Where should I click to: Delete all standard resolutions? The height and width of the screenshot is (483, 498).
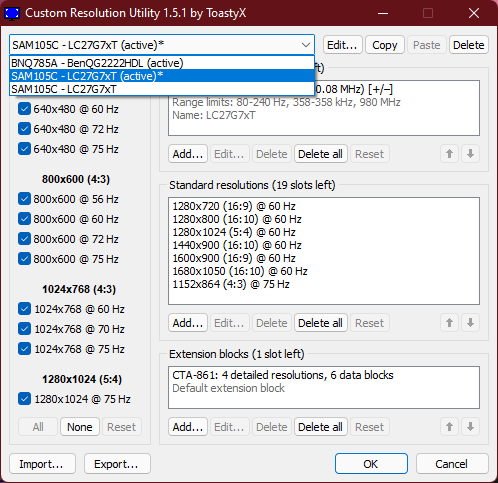(320, 322)
